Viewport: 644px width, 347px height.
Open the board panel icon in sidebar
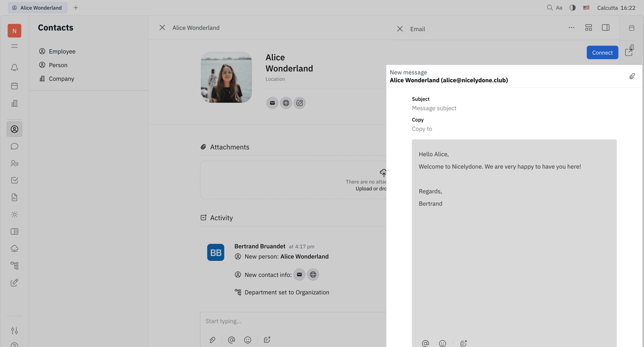click(x=14, y=231)
